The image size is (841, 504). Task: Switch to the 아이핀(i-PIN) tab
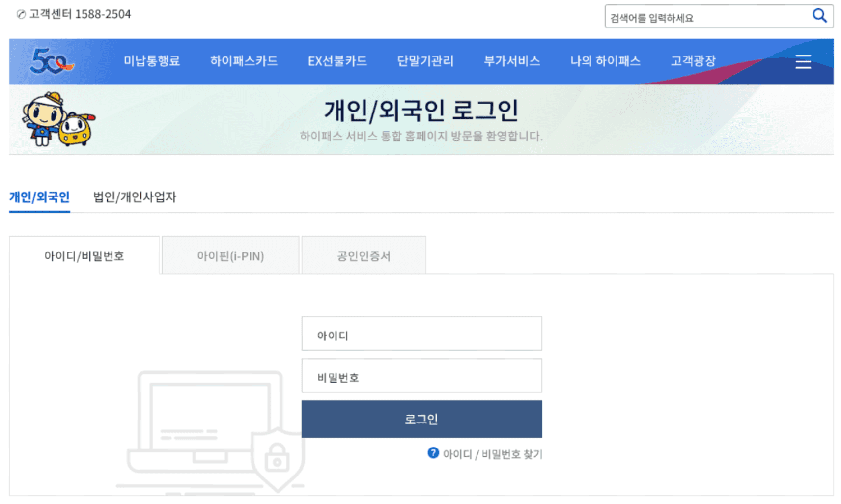230,255
